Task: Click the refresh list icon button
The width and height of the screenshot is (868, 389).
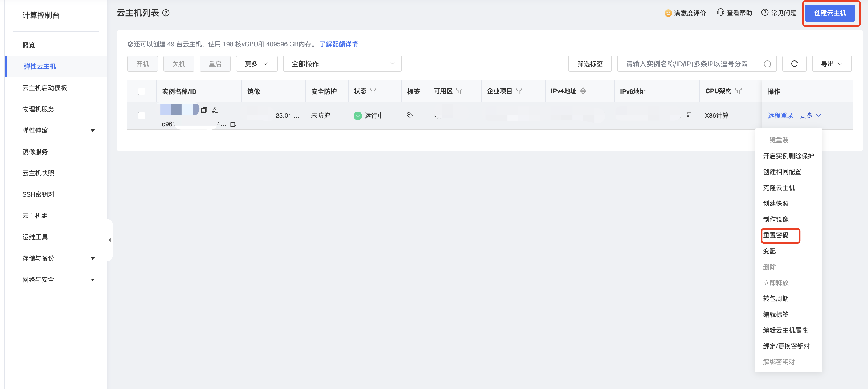Action: coord(794,64)
